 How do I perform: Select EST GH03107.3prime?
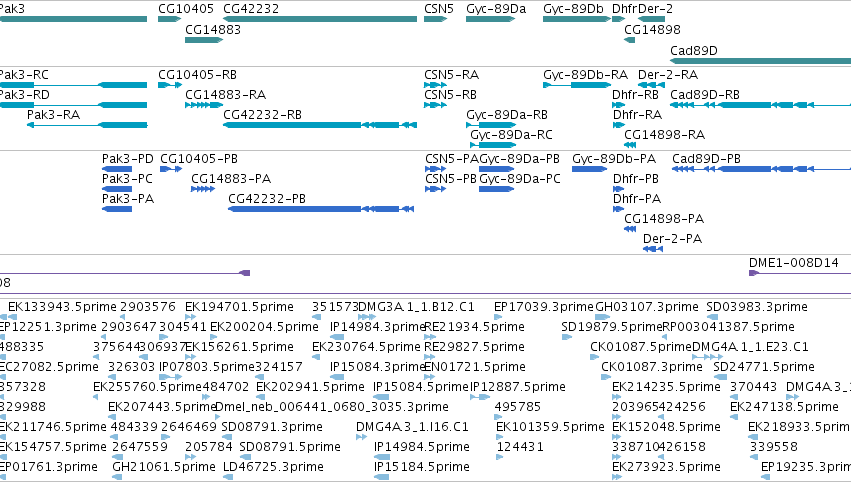[646, 307]
